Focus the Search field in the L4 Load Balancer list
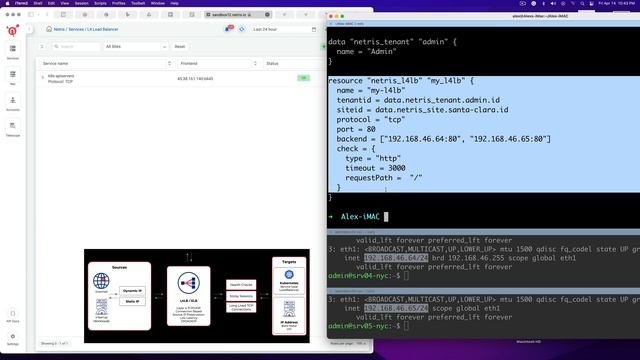This screenshot has width=640, height=360. (x=76, y=47)
